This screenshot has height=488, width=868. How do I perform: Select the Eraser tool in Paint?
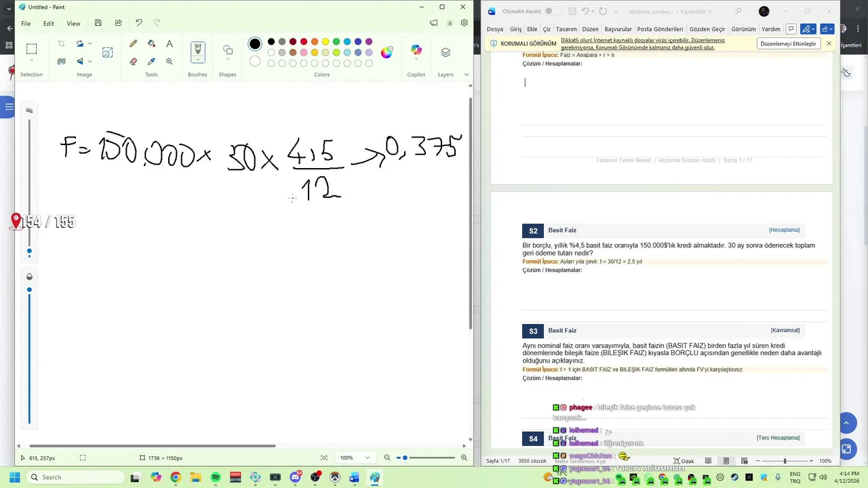134,61
